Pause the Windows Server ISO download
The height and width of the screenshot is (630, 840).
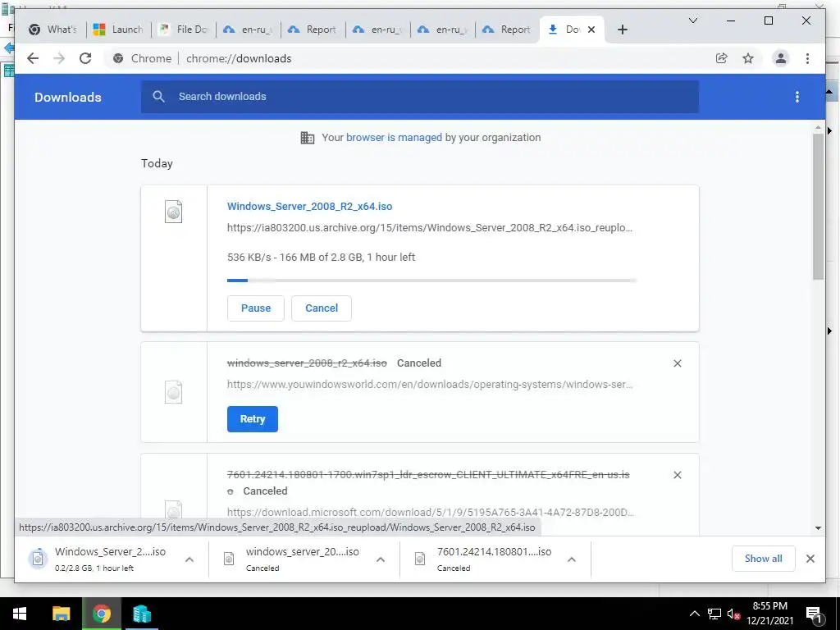tap(256, 308)
